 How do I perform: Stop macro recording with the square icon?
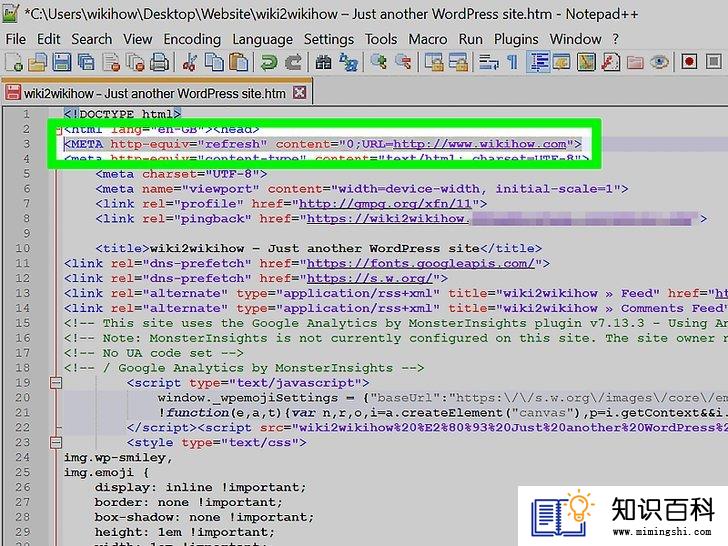coord(714,62)
